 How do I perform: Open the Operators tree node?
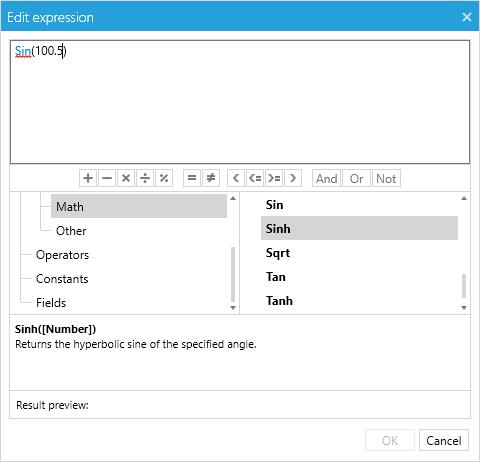point(62,255)
